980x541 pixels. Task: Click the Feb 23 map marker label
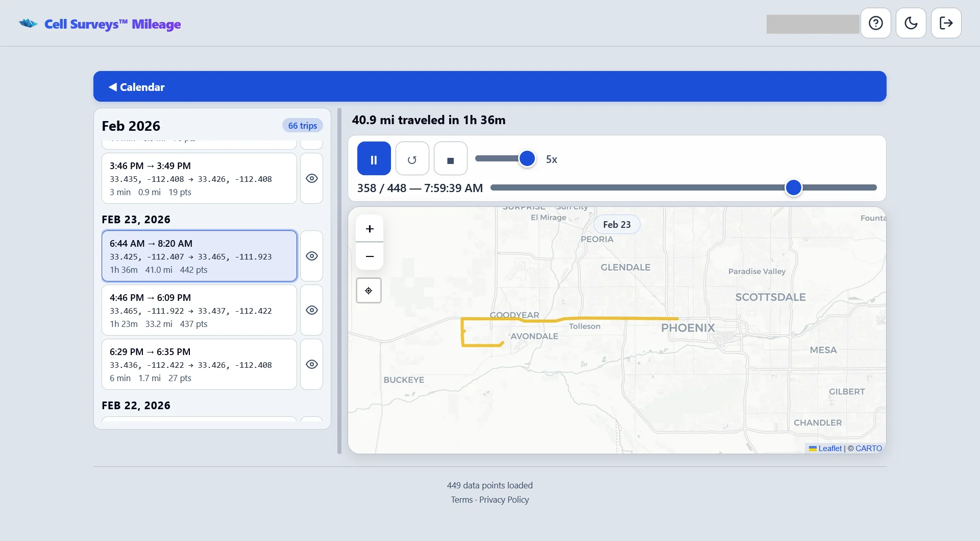617,224
